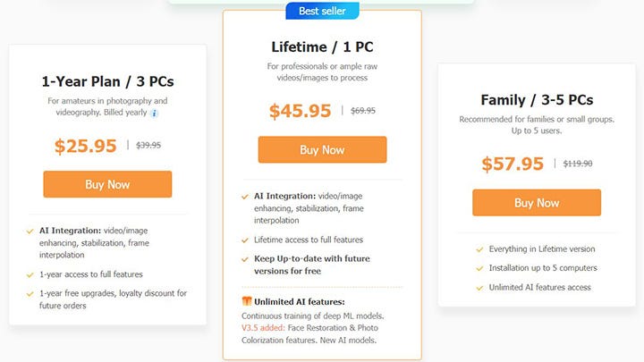
Task: Click the info icon beside "Billed yearly"
Action: point(154,114)
